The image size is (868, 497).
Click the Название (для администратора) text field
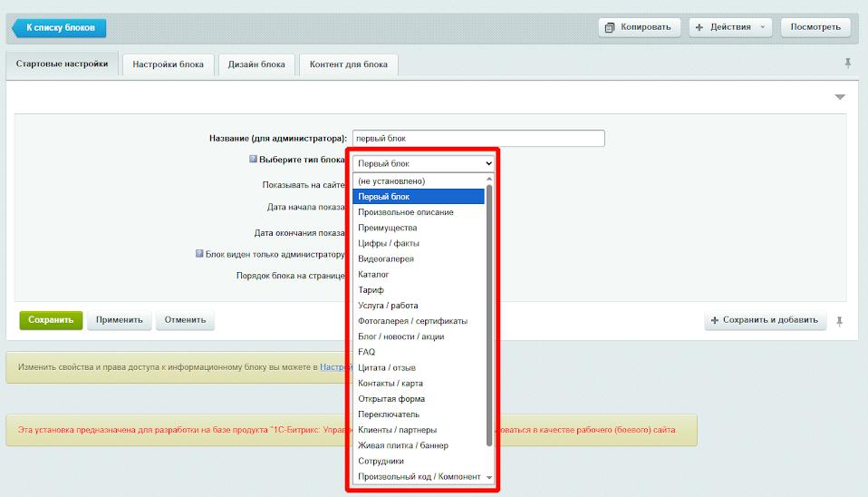[x=477, y=139]
